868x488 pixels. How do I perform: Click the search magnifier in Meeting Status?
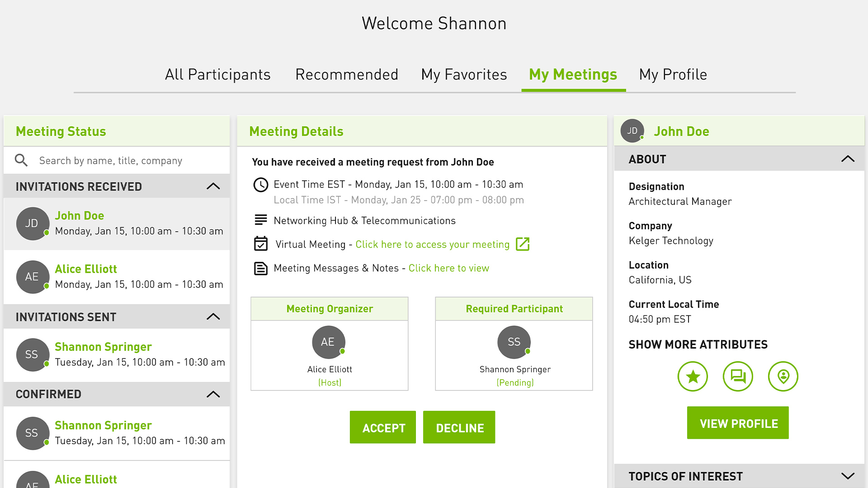pos(21,160)
